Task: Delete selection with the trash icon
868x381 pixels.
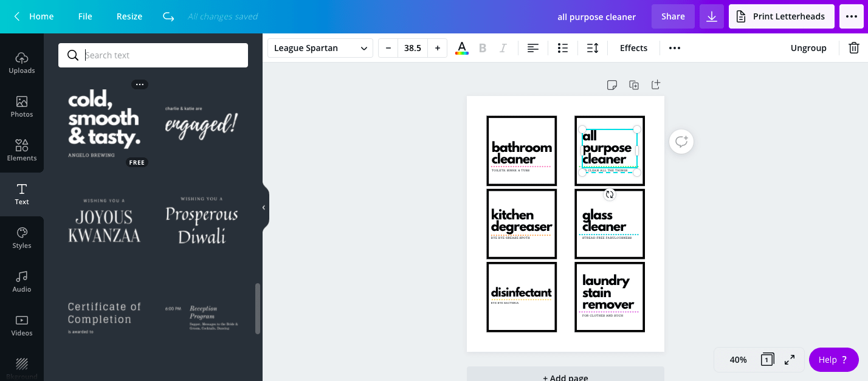Action: tap(853, 48)
